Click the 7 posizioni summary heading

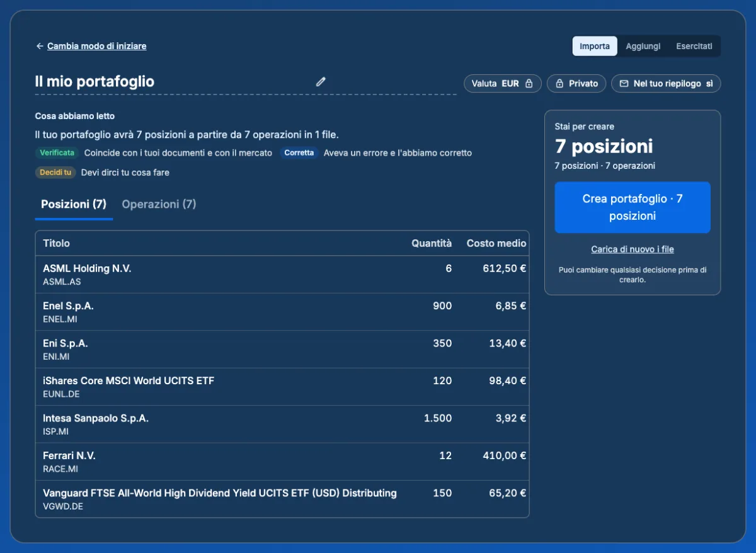pyautogui.click(x=604, y=147)
